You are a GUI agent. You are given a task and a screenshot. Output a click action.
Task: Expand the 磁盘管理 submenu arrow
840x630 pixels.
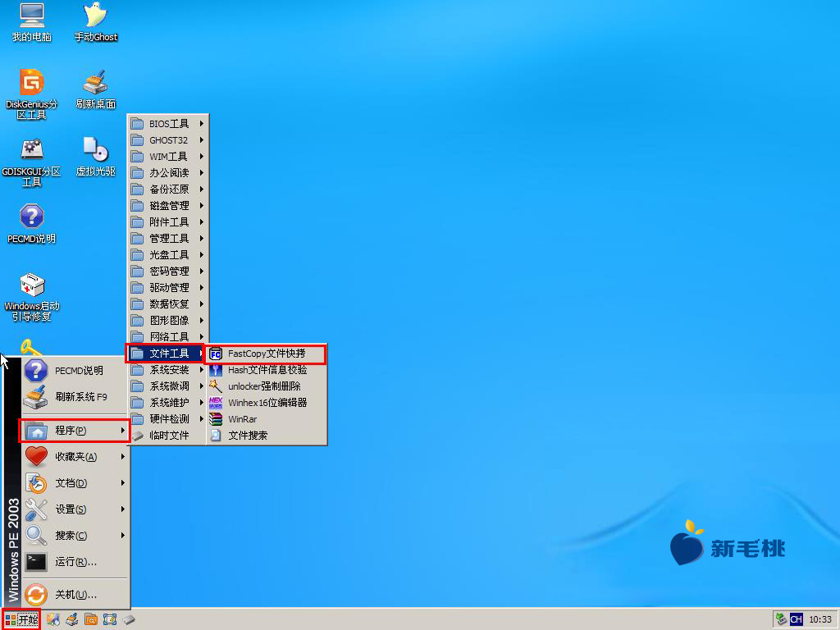point(202,206)
